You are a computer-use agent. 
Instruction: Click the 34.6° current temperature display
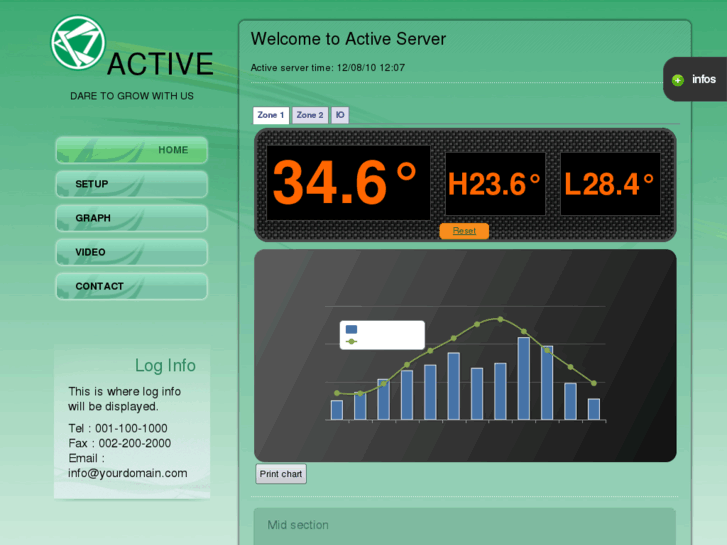[x=348, y=183]
